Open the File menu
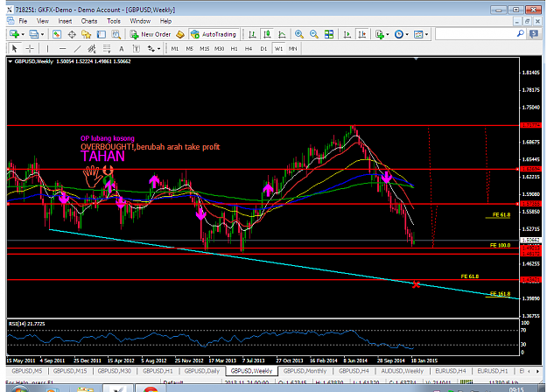Viewport: 547px width, 392px height. coord(23,21)
